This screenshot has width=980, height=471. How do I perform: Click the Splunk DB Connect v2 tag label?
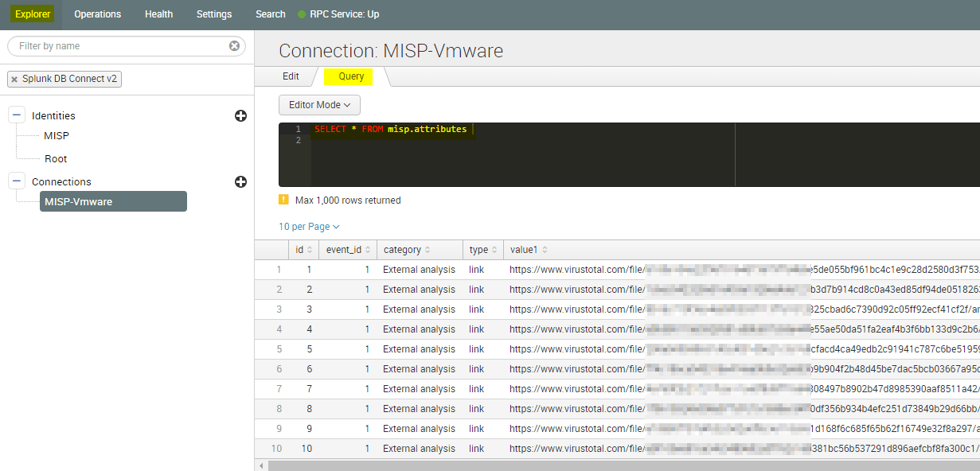[x=70, y=80]
